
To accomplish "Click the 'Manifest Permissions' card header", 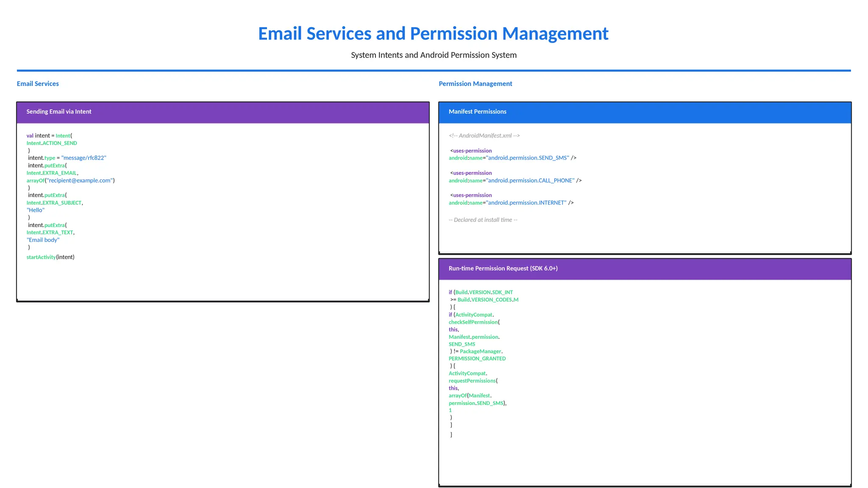I will point(645,112).
